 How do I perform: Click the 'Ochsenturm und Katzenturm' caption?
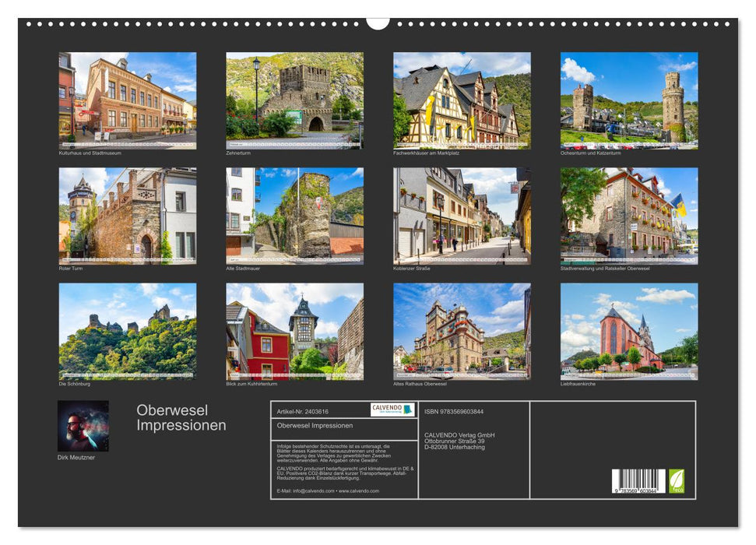[591, 153]
